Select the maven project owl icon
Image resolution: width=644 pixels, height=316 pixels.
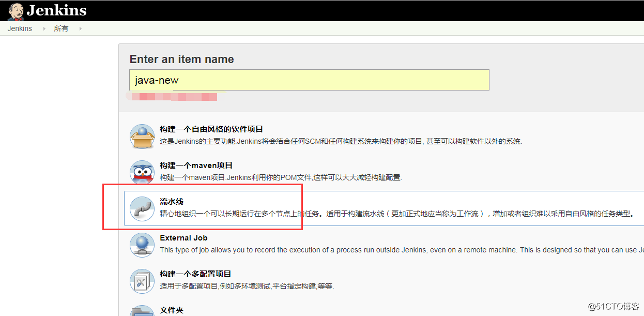pyautogui.click(x=142, y=173)
